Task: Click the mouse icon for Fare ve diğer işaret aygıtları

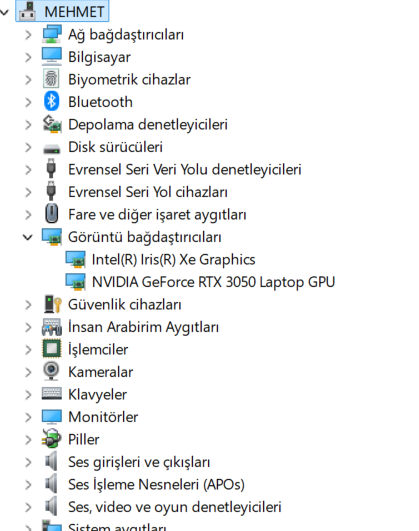Action: pyautogui.click(x=51, y=214)
